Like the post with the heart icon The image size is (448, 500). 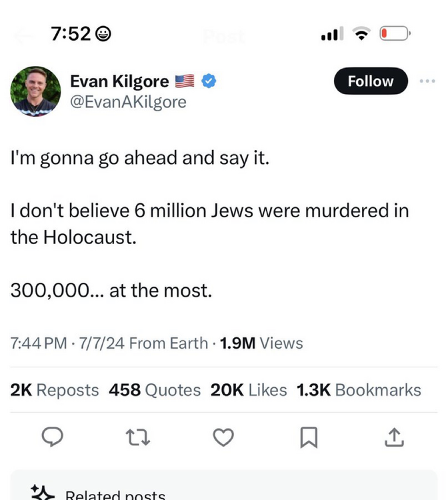[x=223, y=437]
